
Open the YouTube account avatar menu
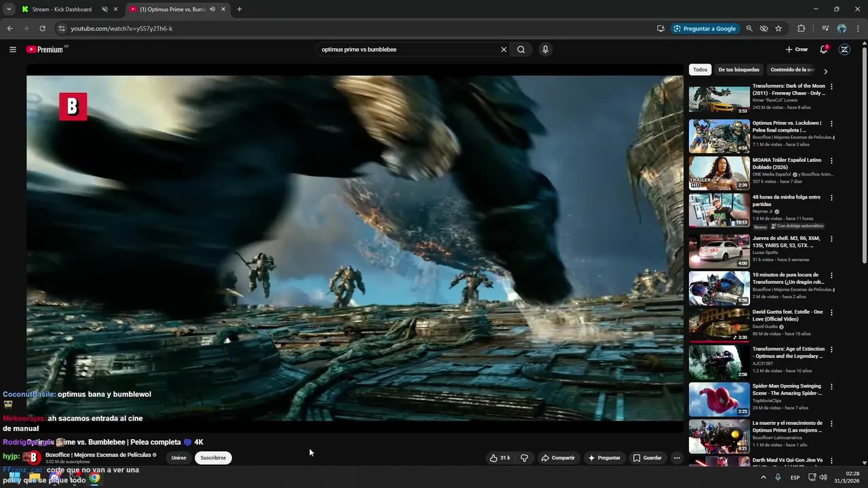pyautogui.click(x=844, y=49)
